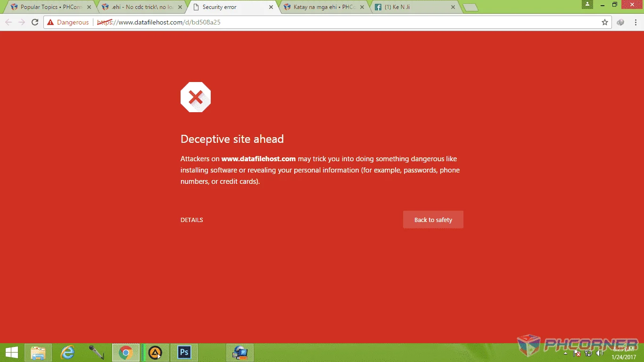This screenshot has height=362, width=644.
Task: Click the Deceptive site ahead heading
Action: pos(232,139)
